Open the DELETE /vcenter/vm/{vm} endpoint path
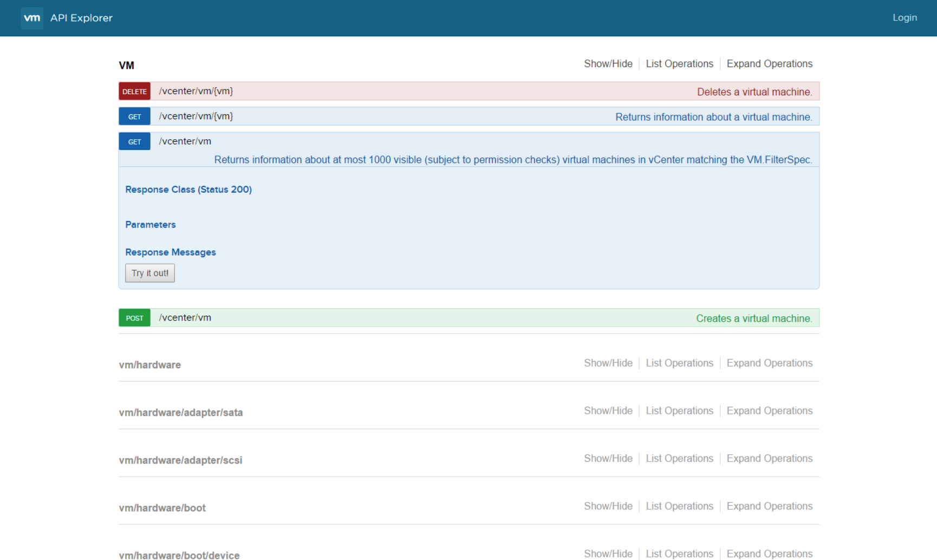Screen dimensions: 937x560 [x=196, y=91]
